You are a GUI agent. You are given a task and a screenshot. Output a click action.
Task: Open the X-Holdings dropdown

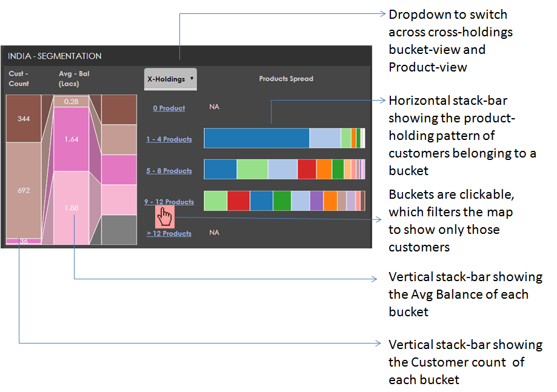170,79
